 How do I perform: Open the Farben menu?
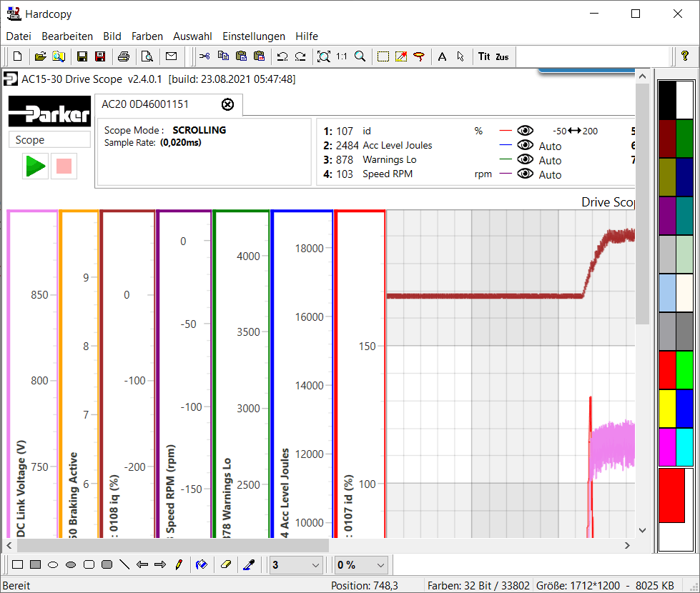pos(147,36)
